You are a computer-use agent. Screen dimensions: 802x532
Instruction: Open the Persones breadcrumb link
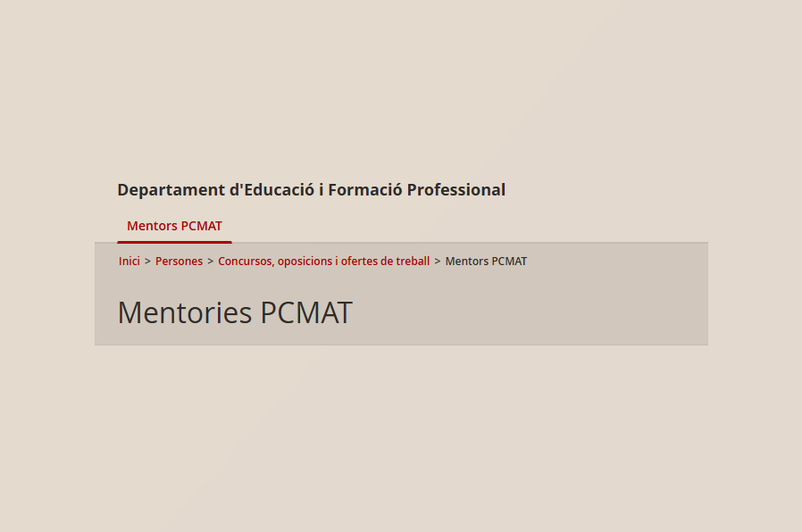click(179, 262)
